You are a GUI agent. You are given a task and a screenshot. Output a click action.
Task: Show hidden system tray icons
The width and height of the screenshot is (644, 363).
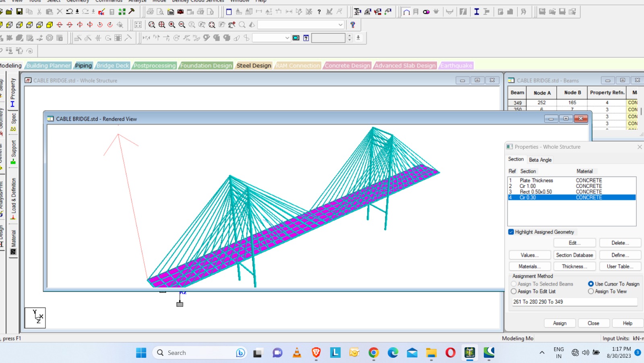[x=542, y=353]
